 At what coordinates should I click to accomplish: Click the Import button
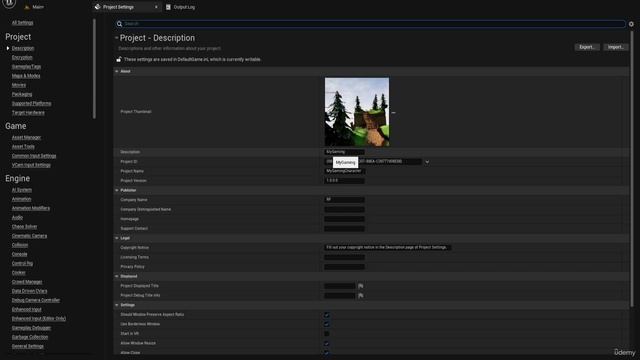[616, 47]
